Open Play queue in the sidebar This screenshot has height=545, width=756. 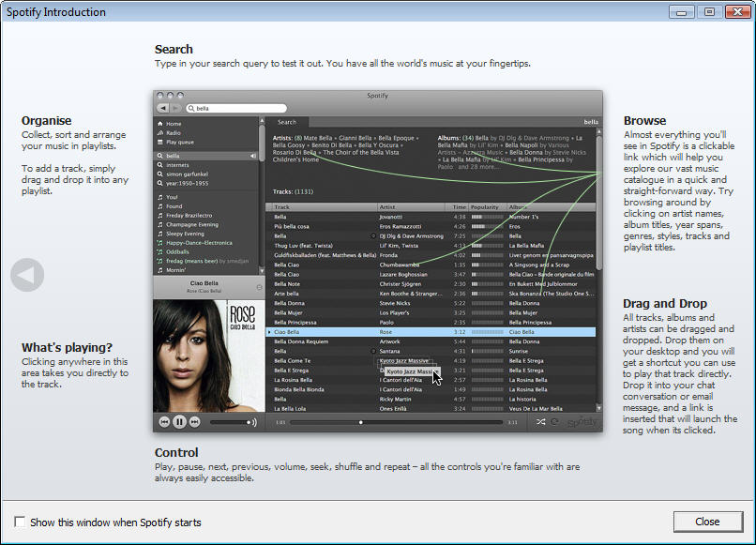(180, 142)
